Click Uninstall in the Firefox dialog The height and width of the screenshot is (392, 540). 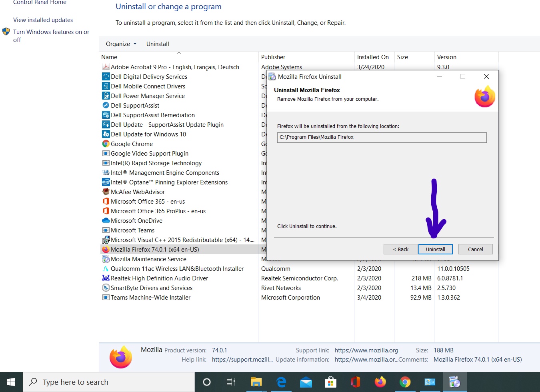click(x=435, y=249)
